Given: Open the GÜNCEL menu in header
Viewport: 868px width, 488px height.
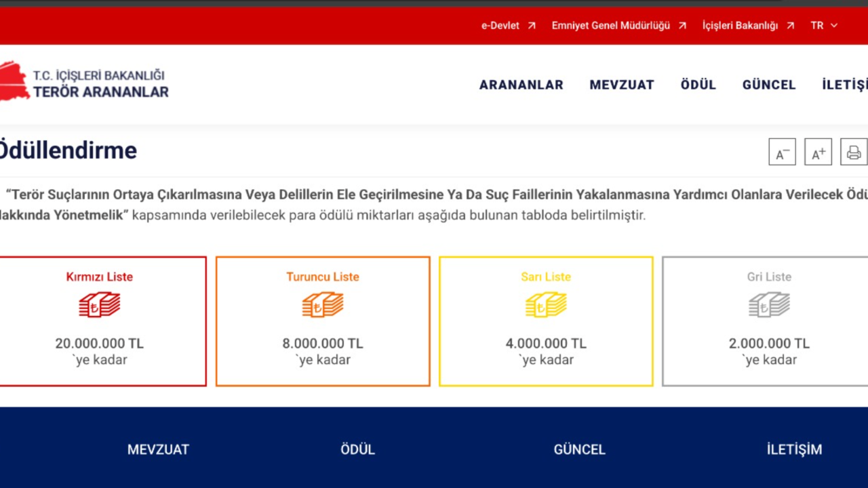Looking at the screenshot, I should (769, 85).
